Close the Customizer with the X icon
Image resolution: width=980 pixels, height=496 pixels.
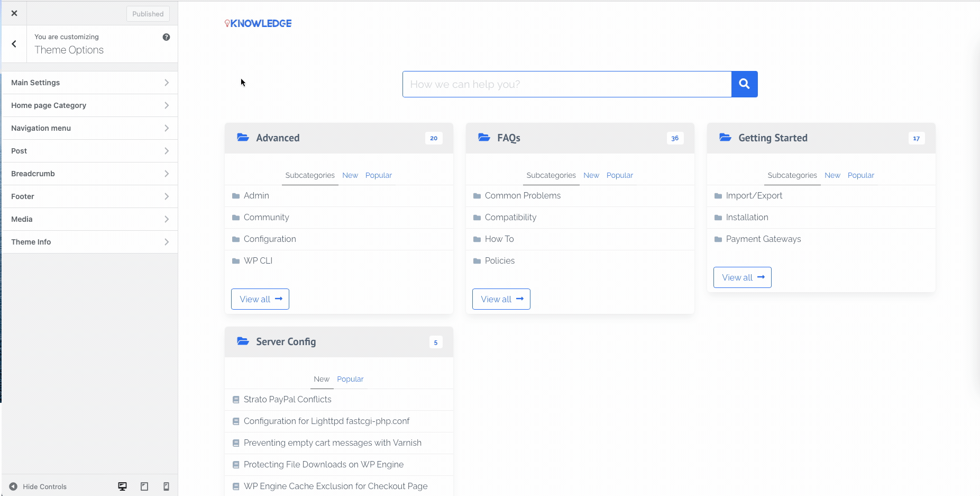click(x=14, y=13)
